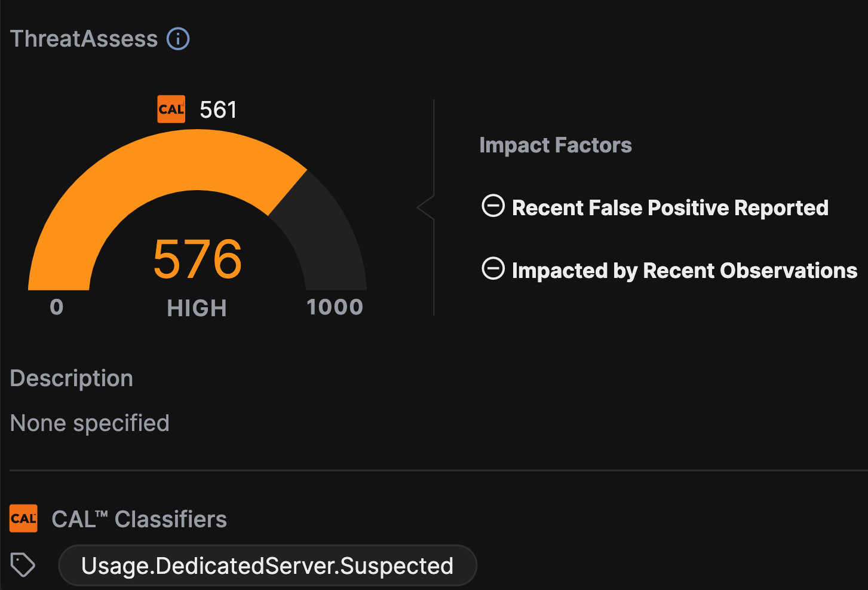Click the CAL logo beside Classifiers heading
This screenshot has width=868, height=590.
(x=23, y=518)
